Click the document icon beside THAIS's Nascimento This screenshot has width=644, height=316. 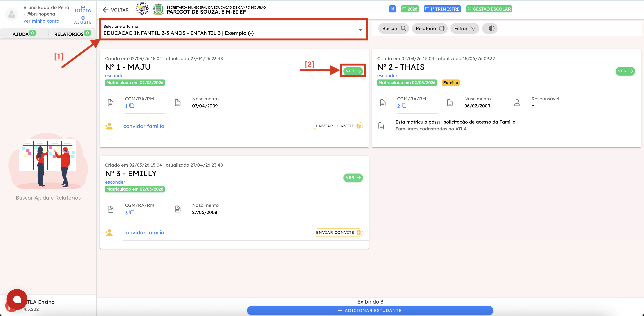tap(450, 103)
